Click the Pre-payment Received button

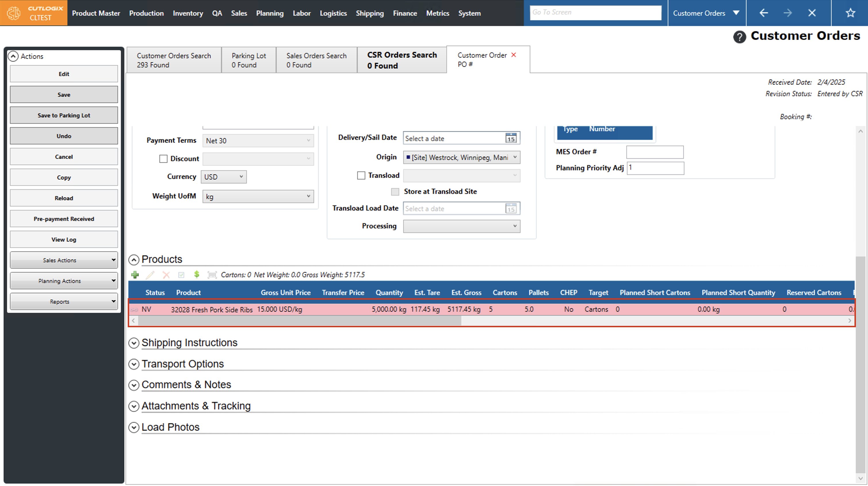64,219
